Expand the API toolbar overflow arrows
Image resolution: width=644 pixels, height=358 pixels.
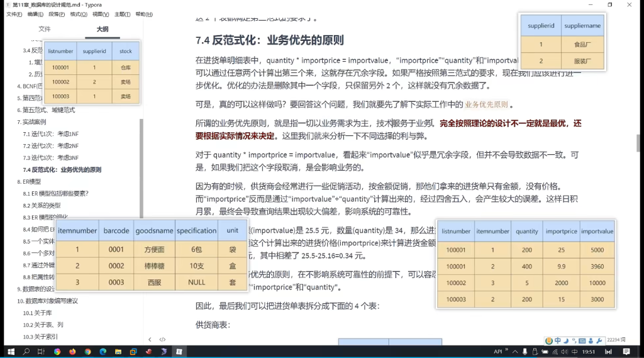click(506, 350)
